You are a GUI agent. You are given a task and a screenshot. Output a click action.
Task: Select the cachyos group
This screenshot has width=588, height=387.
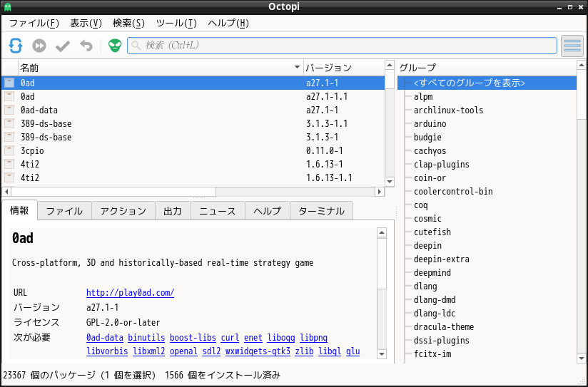pyautogui.click(x=430, y=151)
